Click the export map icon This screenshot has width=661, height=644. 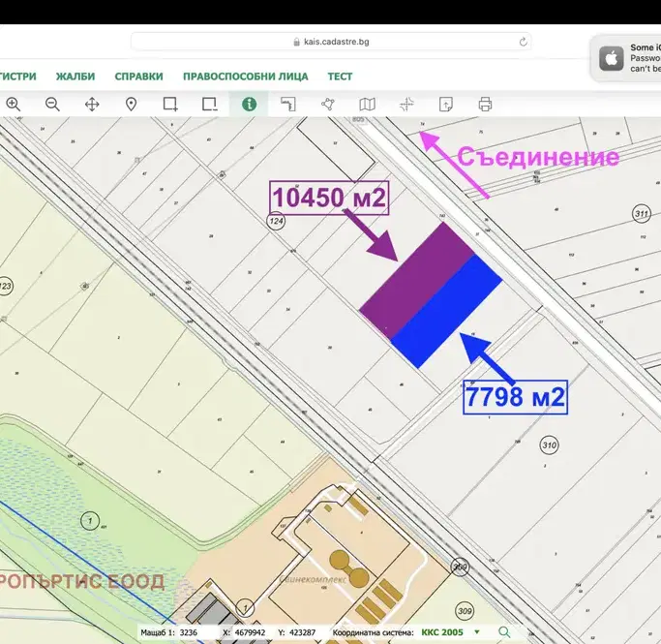point(446,105)
